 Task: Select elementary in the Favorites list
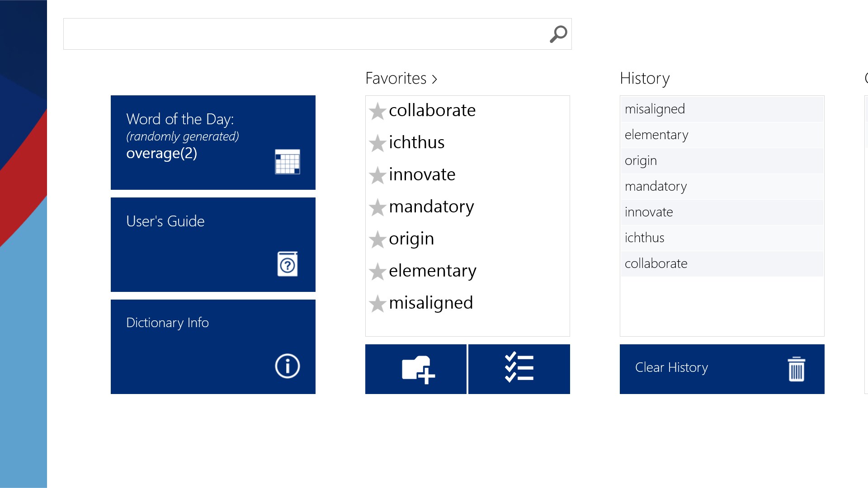click(432, 271)
